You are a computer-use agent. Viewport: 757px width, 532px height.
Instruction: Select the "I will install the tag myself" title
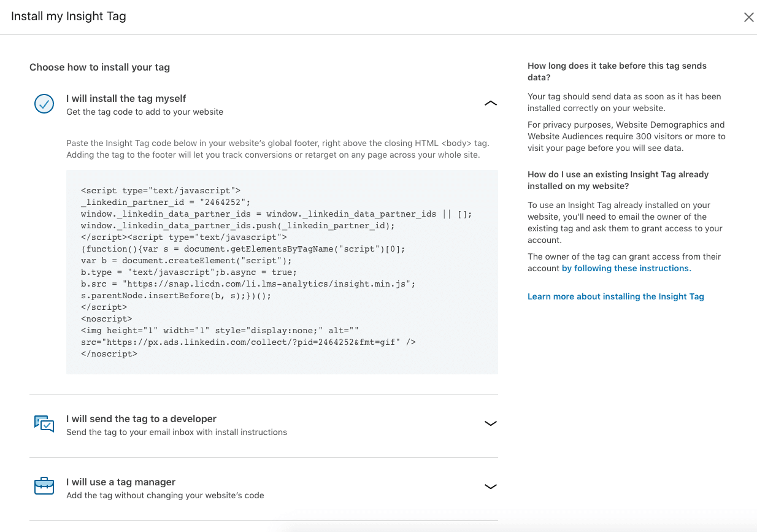(126, 98)
